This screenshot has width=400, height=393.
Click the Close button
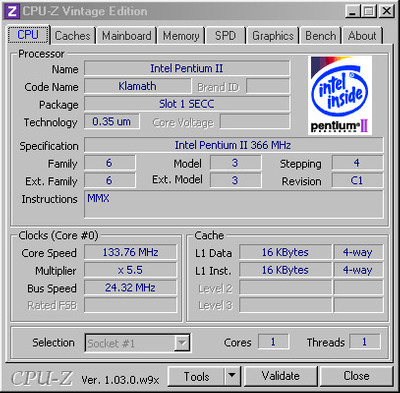tap(356, 377)
